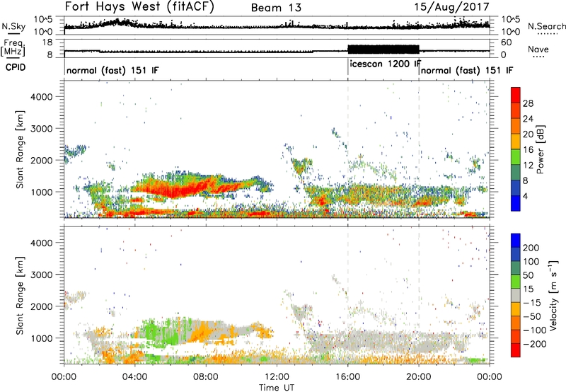
Task: Click the "CPID" row label
Action: tap(16, 67)
